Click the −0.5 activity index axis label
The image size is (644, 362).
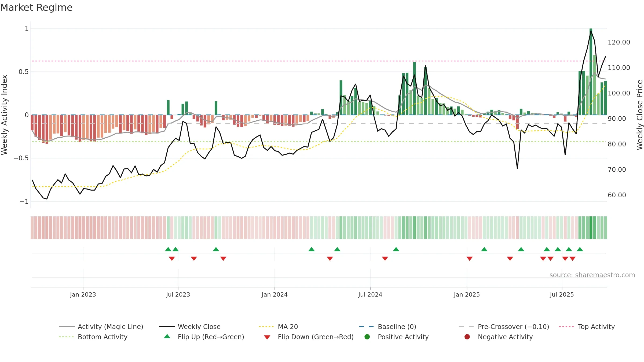pos(21,158)
